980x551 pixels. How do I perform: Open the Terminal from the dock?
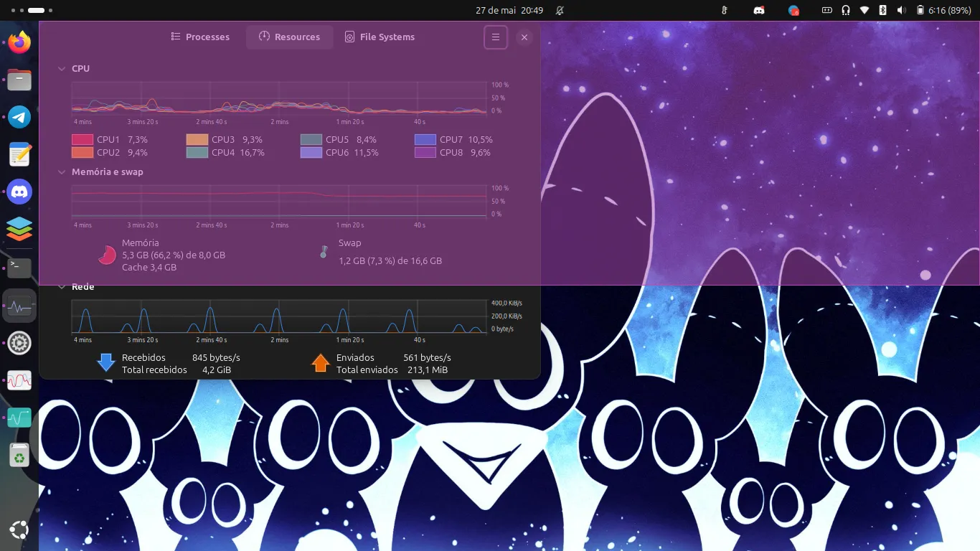click(x=19, y=268)
